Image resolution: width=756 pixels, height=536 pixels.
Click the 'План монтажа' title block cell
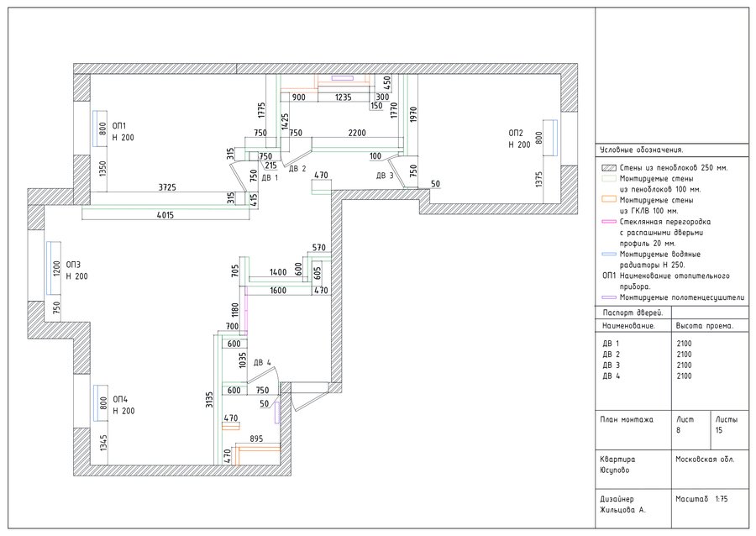tap(627, 418)
